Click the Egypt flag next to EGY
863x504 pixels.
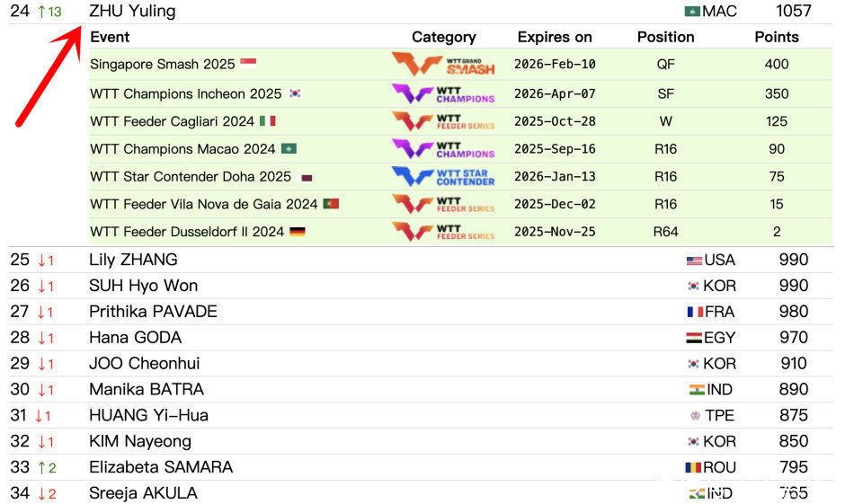coord(694,338)
